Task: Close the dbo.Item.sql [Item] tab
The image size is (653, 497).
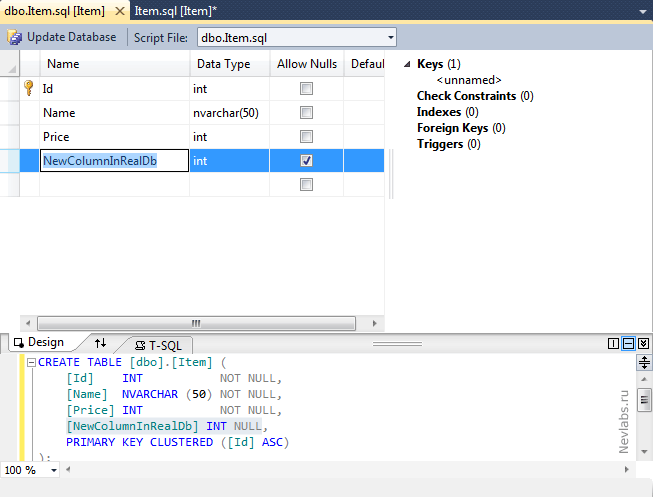Action: (118, 11)
